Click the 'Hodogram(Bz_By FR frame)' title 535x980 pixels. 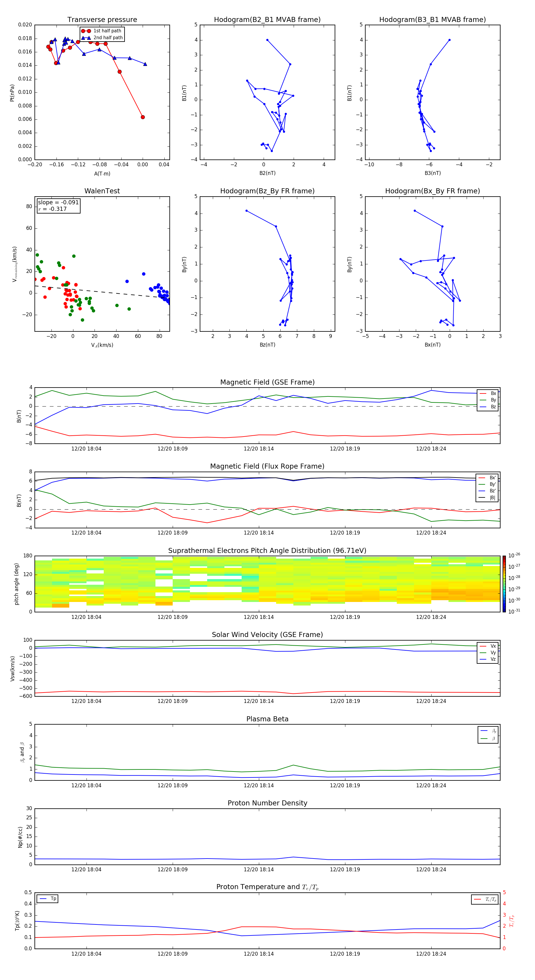click(x=267, y=191)
